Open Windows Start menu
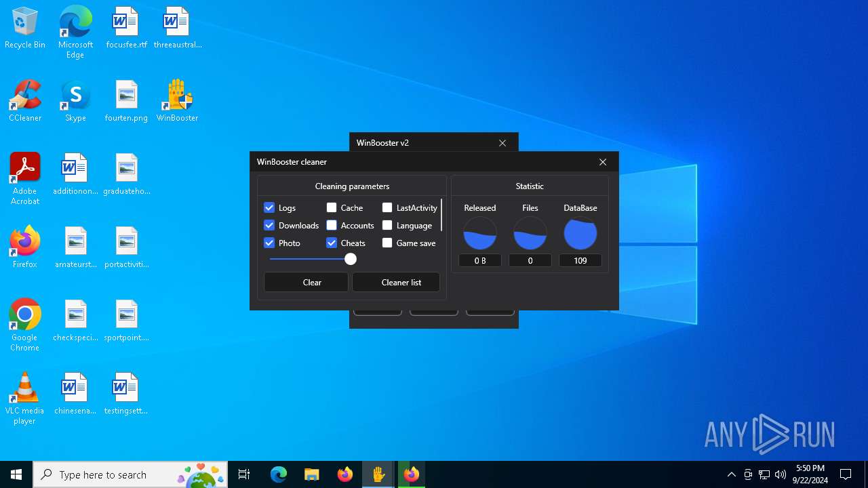This screenshot has height=488, width=868. (16, 474)
